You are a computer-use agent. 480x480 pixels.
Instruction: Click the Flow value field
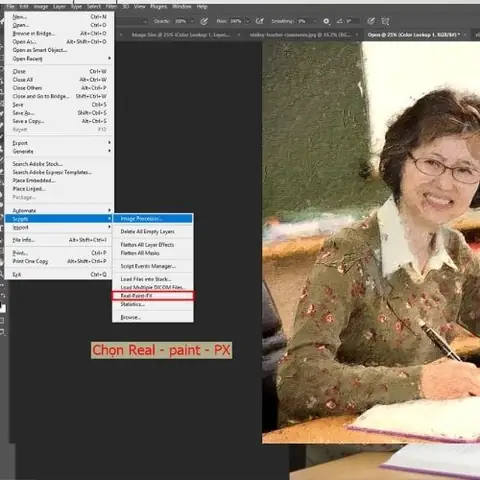point(236,21)
